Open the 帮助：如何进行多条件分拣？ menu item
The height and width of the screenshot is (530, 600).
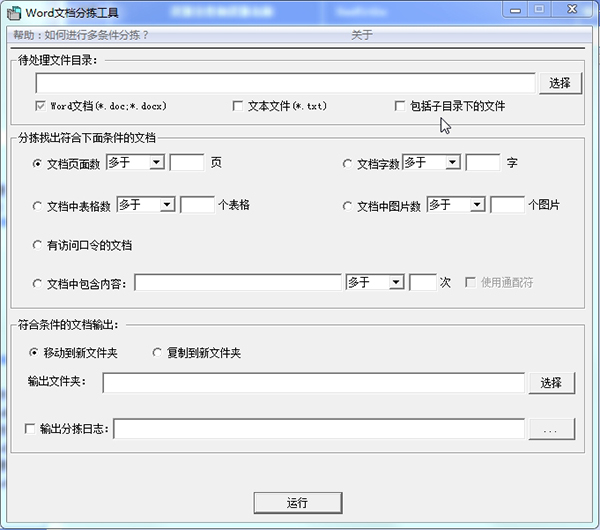coord(81,35)
